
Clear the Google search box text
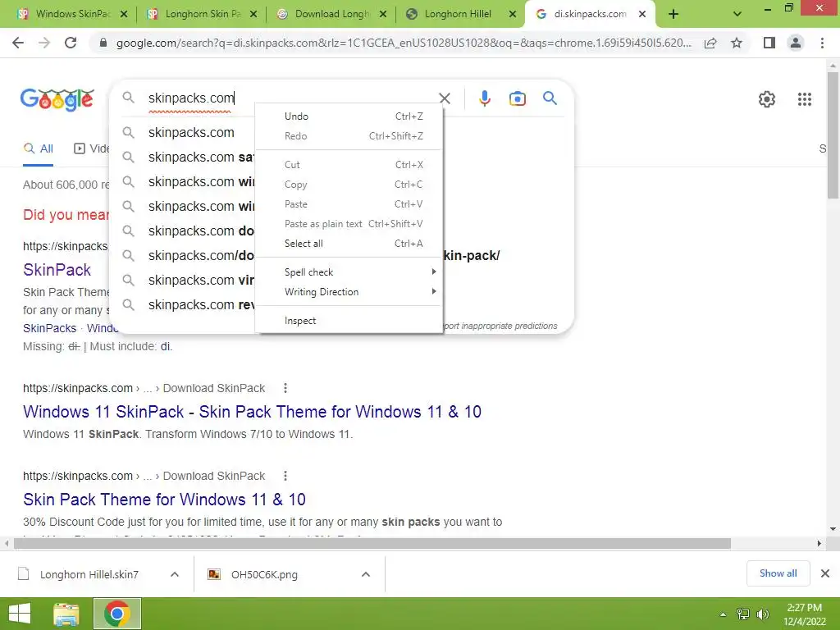[445, 98]
